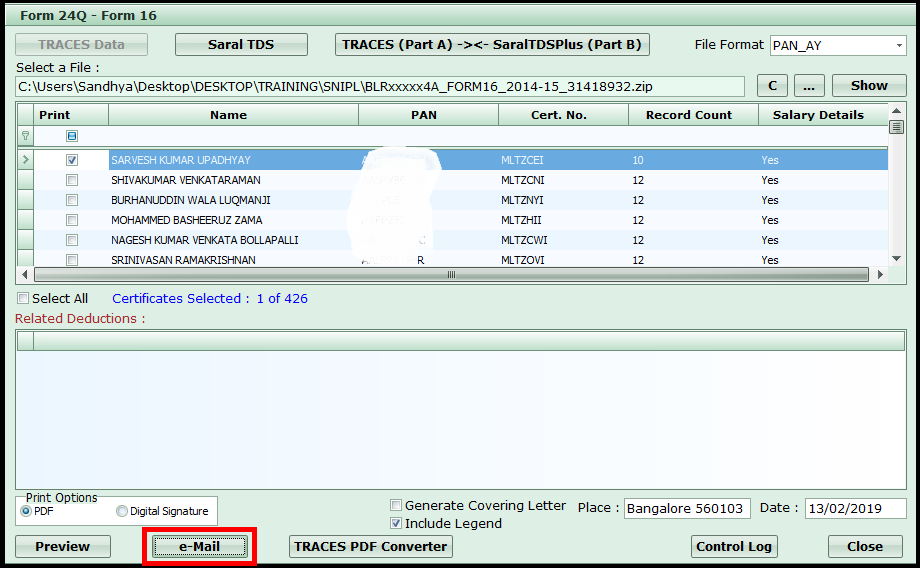Select the BURHANUDDIN WALA LUQMANJI name cell
This screenshot has width=920, height=568.
point(234,200)
